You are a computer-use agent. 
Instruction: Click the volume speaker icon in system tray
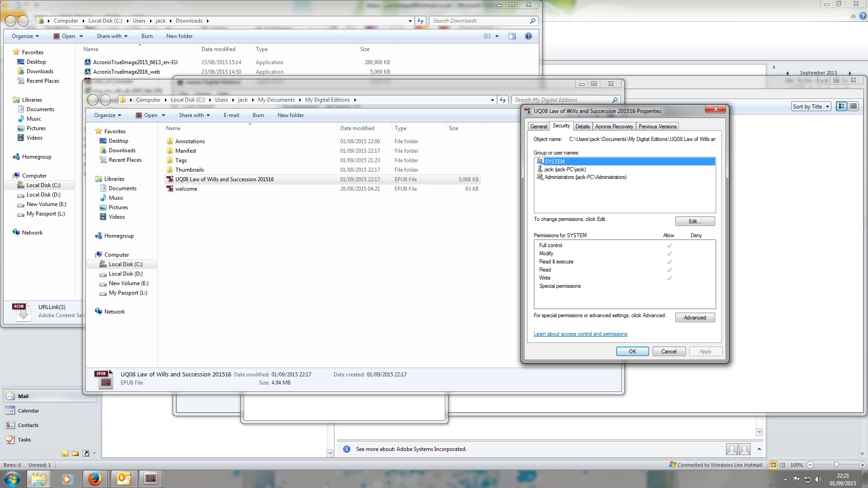coord(818,479)
